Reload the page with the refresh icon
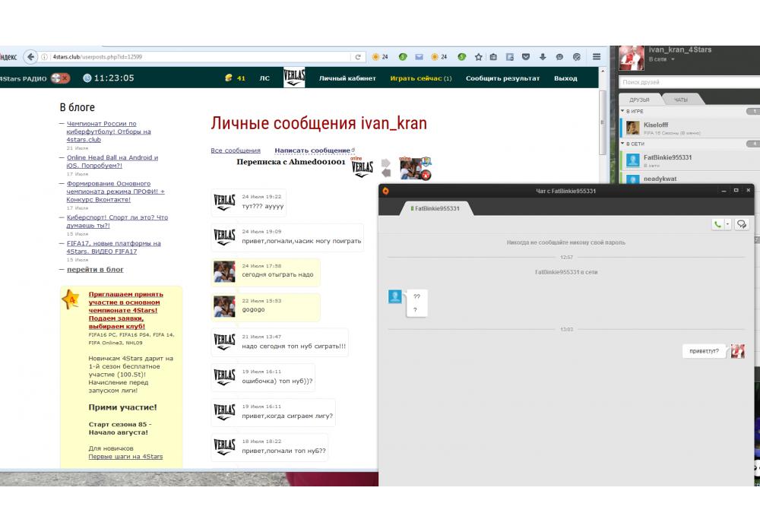 (358, 57)
